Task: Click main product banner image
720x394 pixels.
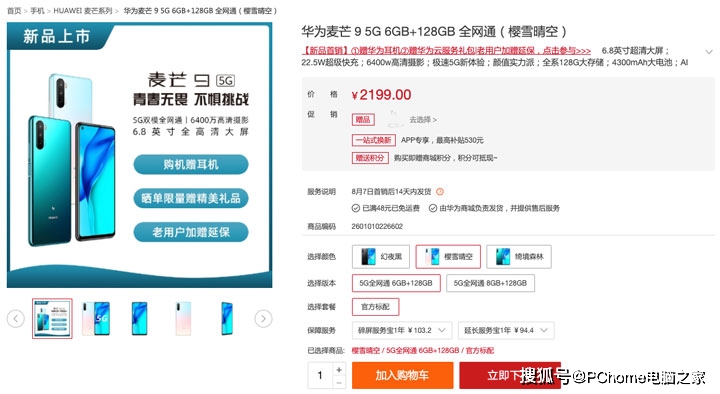Action: click(140, 155)
